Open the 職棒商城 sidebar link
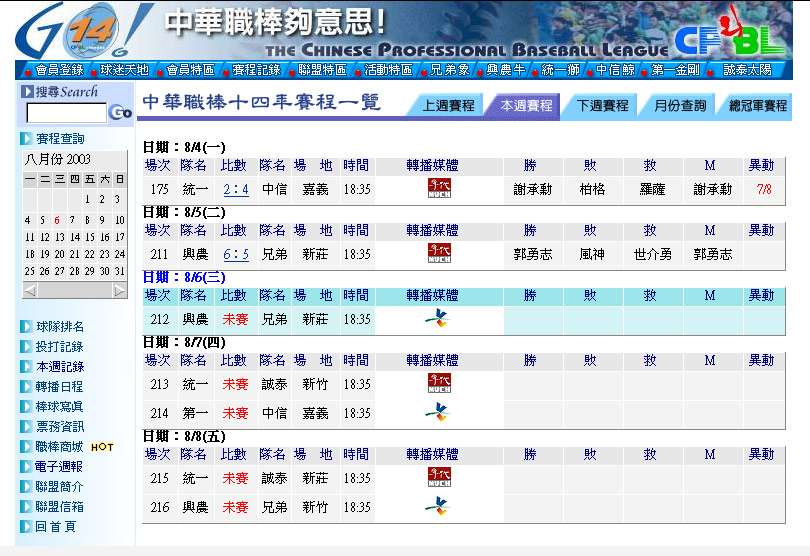The width and height of the screenshot is (810, 556). (x=60, y=446)
